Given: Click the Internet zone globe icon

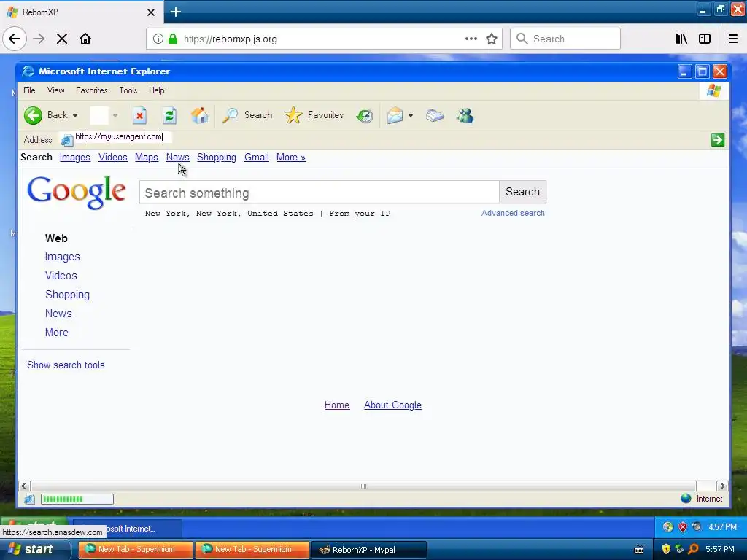Looking at the screenshot, I should 686,499.
